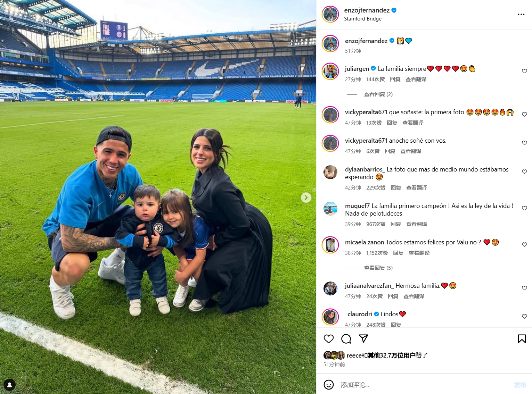Expand 查看回复 (2) under juliargen's comment
The image size is (532, 394).
point(378,94)
